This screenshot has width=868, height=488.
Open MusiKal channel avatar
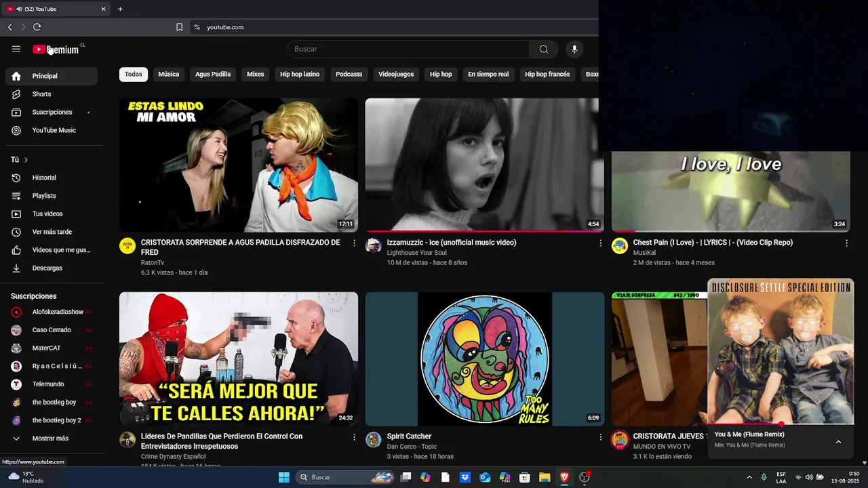click(620, 245)
